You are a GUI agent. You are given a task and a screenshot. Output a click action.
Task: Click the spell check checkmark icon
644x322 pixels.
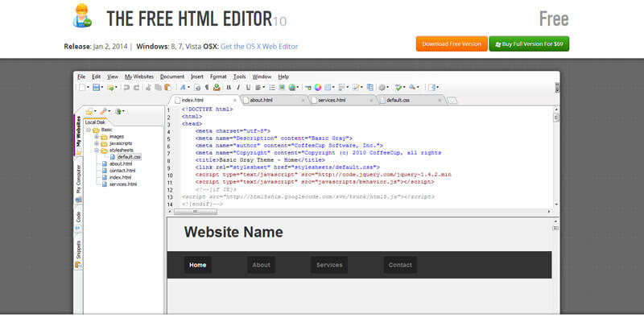coord(399,87)
